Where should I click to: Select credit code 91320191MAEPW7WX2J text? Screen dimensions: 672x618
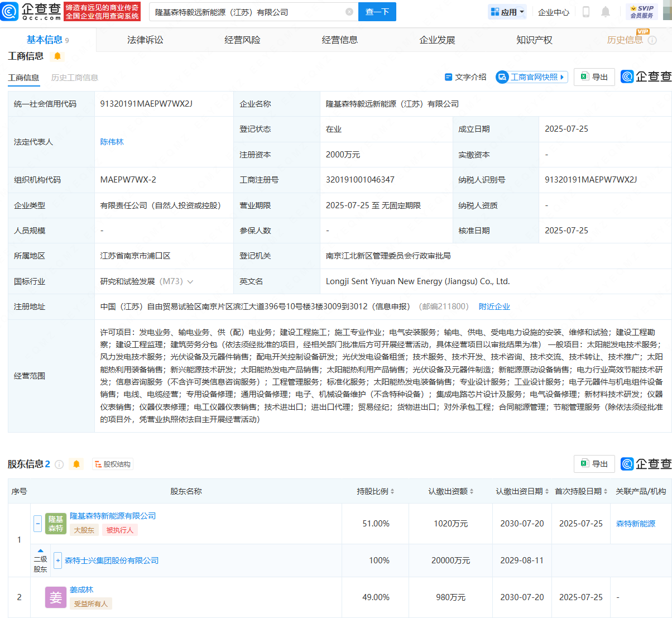(x=146, y=104)
